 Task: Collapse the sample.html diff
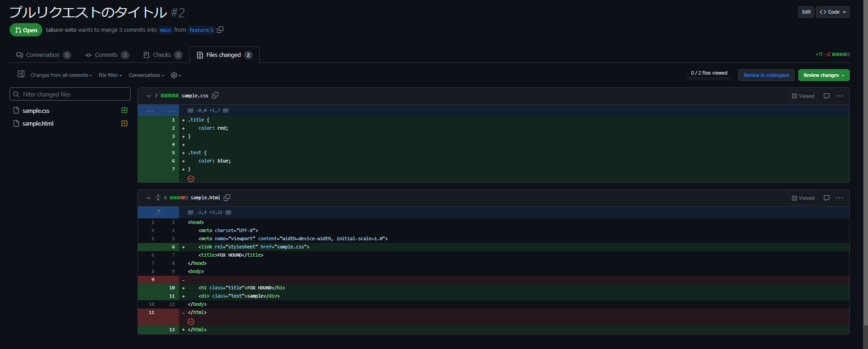click(148, 198)
